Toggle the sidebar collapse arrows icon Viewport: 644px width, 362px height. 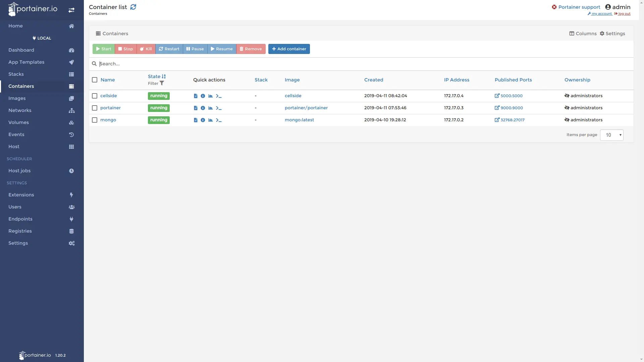click(x=71, y=10)
